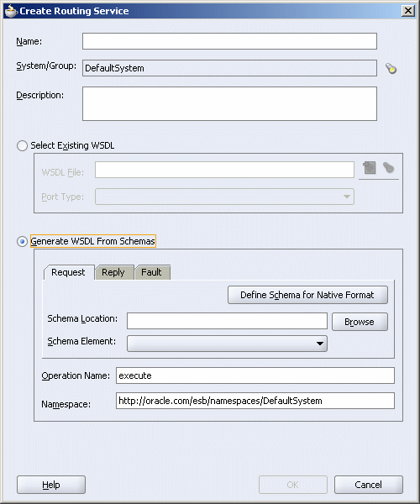Click Define Schema for Native Format button
This screenshot has width=420, height=504.
[x=307, y=295]
